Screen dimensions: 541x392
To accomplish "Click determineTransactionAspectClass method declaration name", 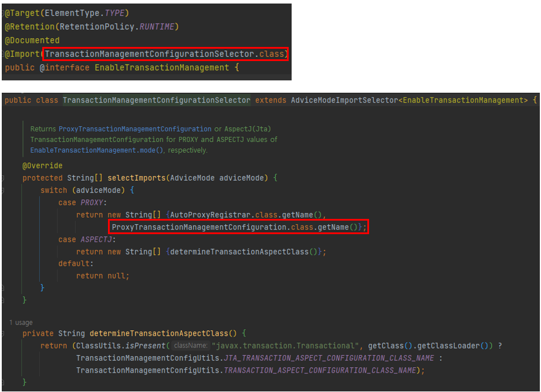I will point(159,334).
